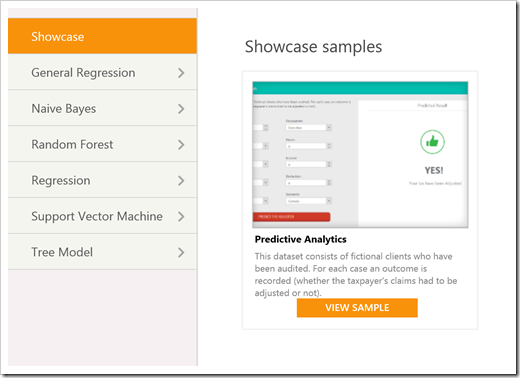
Task: Open the Random Forest category
Action: coord(102,144)
